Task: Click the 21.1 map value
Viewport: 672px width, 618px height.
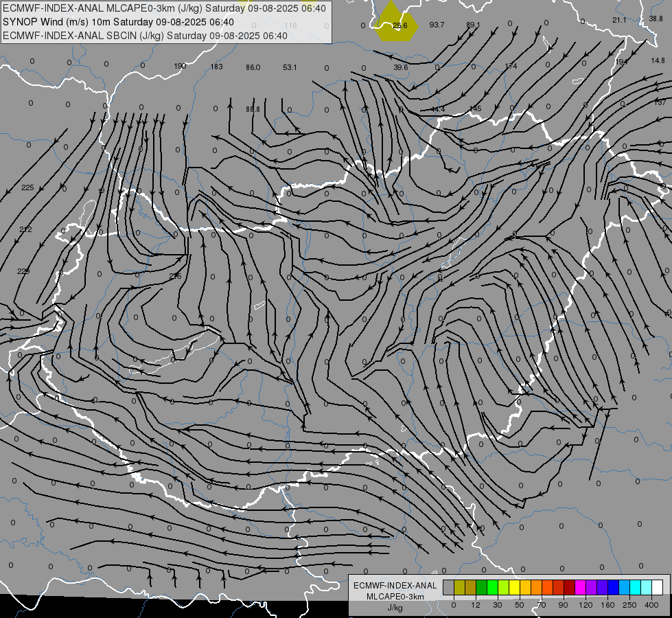Action: point(619,20)
